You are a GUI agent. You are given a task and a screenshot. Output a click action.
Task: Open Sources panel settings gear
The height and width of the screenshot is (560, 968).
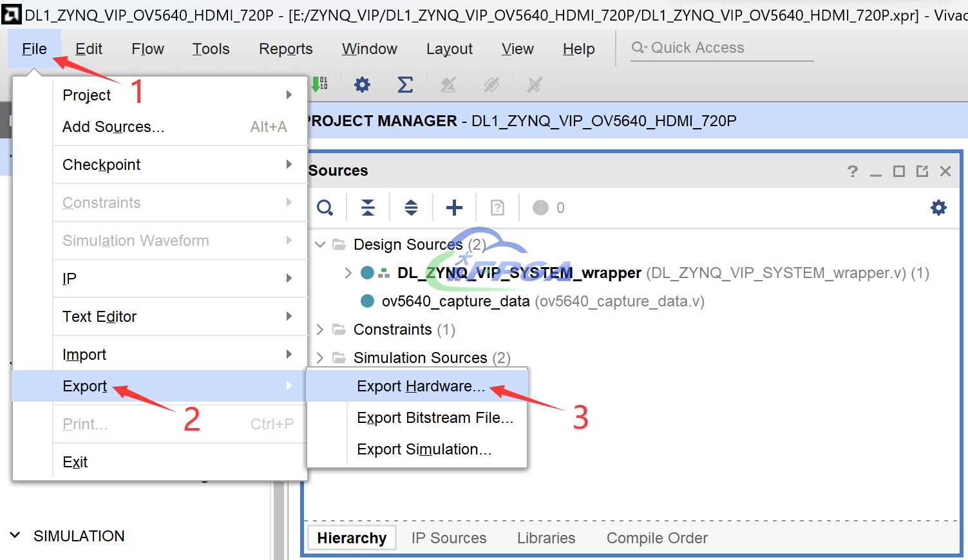click(939, 207)
